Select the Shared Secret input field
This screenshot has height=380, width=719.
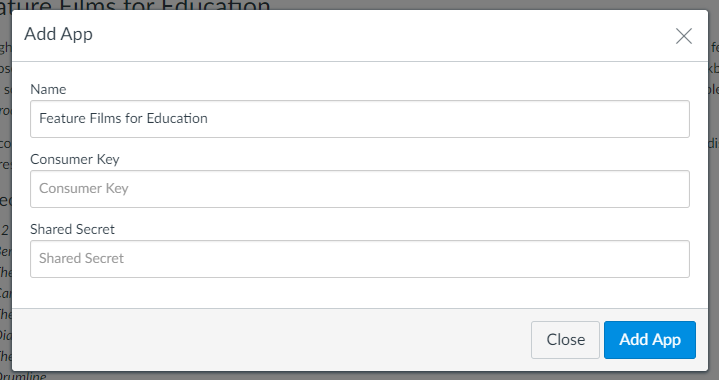coord(360,259)
